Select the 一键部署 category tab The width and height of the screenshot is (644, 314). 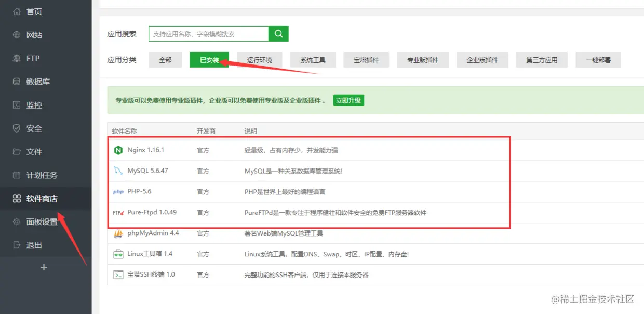tap(598, 60)
